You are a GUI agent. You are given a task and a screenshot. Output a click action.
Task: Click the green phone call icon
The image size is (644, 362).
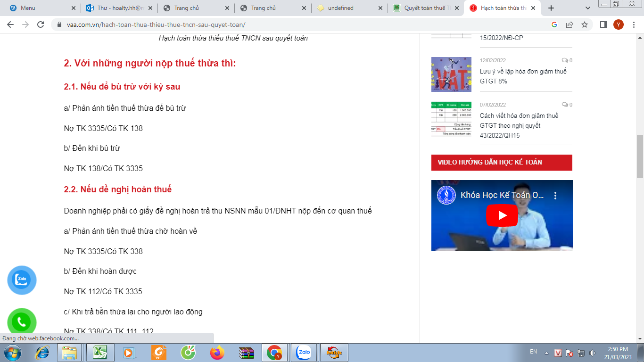(x=22, y=322)
